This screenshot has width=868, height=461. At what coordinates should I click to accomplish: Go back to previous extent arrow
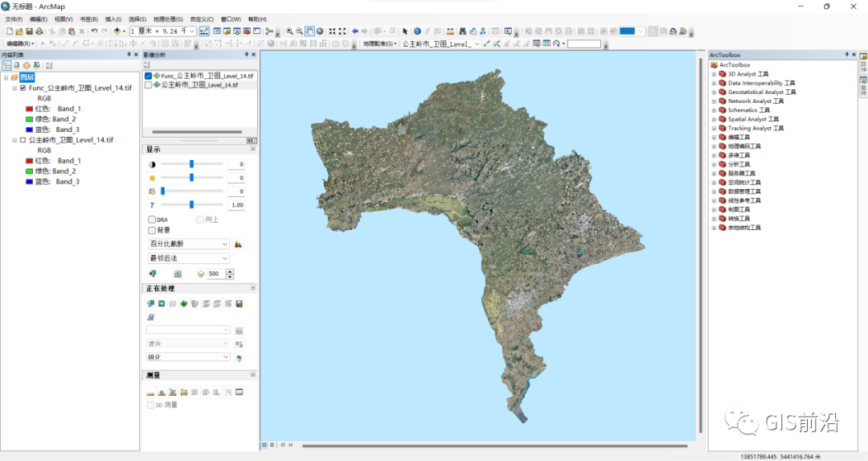(x=355, y=31)
